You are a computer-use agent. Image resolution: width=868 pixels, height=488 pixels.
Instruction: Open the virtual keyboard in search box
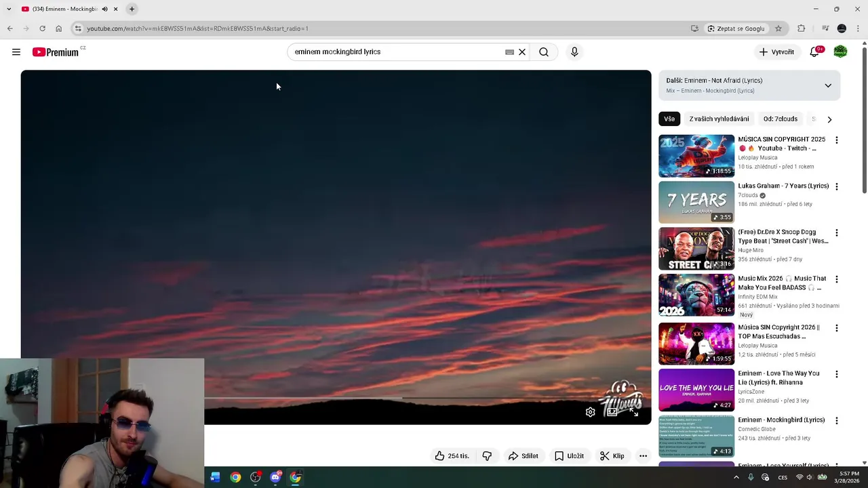tap(509, 52)
